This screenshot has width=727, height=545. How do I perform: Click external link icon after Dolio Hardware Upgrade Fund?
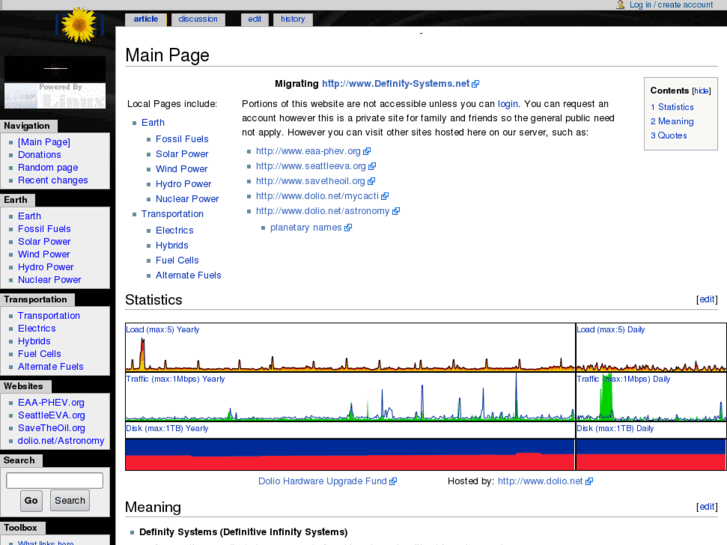tap(393, 482)
